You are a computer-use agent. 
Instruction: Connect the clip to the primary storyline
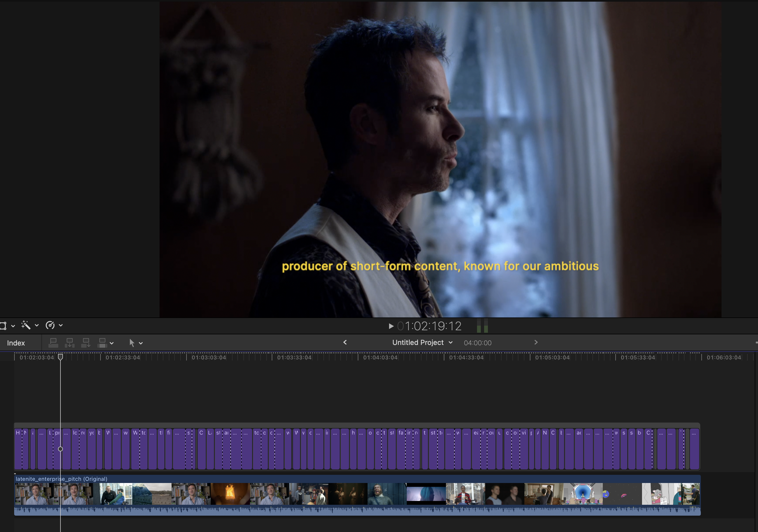point(53,343)
